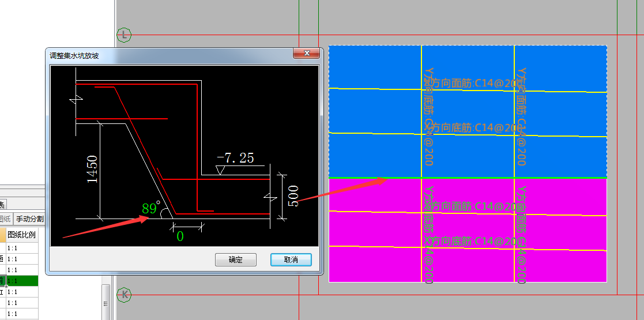644x320 pixels.
Task: Edit the green 89° slope angle value
Action: click(150, 209)
